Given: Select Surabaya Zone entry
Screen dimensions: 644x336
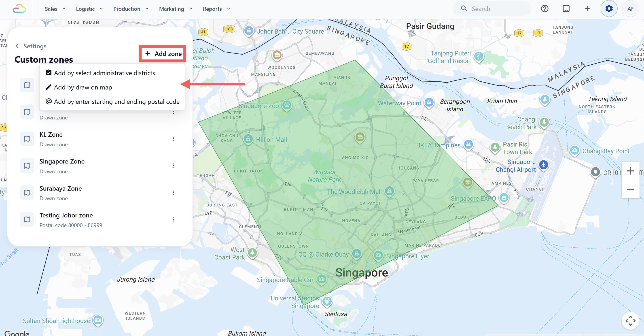Looking at the screenshot, I should point(100,193).
